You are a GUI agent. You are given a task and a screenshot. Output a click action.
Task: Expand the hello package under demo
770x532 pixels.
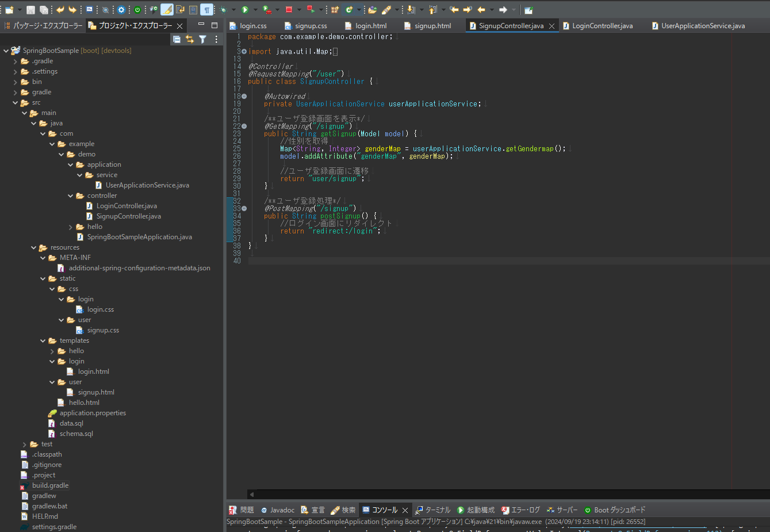click(x=71, y=227)
